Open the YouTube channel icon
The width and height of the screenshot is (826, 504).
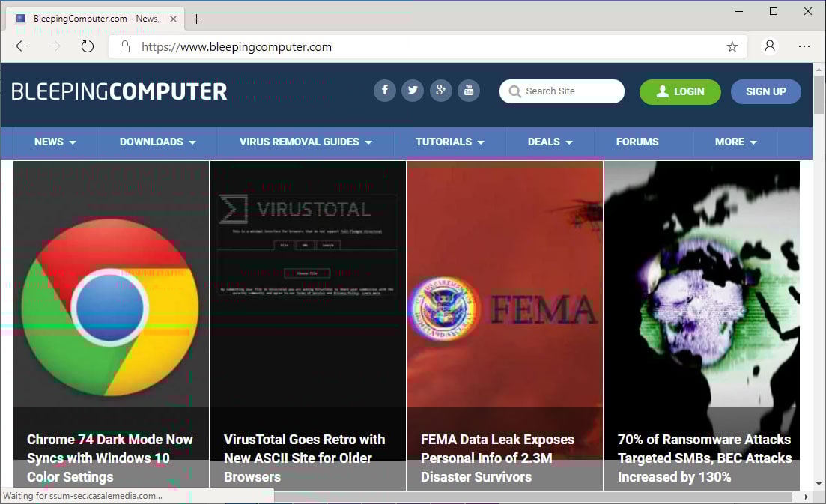pyautogui.click(x=470, y=90)
